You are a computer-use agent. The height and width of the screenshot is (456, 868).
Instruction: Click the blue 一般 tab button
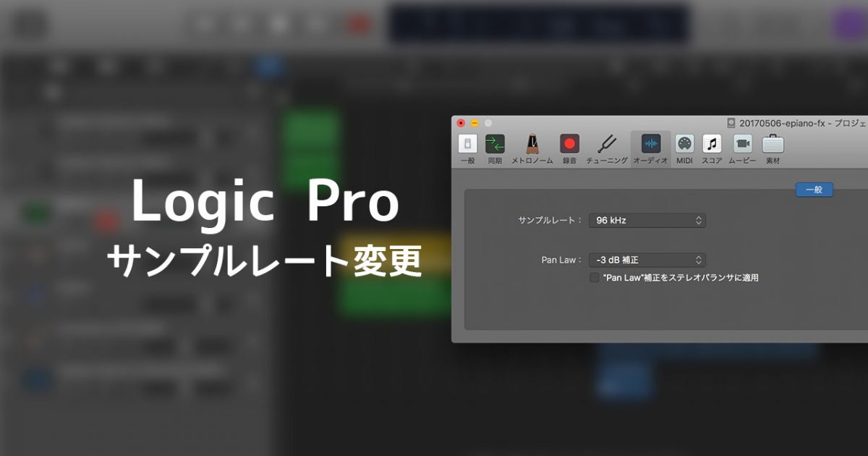pos(814,190)
